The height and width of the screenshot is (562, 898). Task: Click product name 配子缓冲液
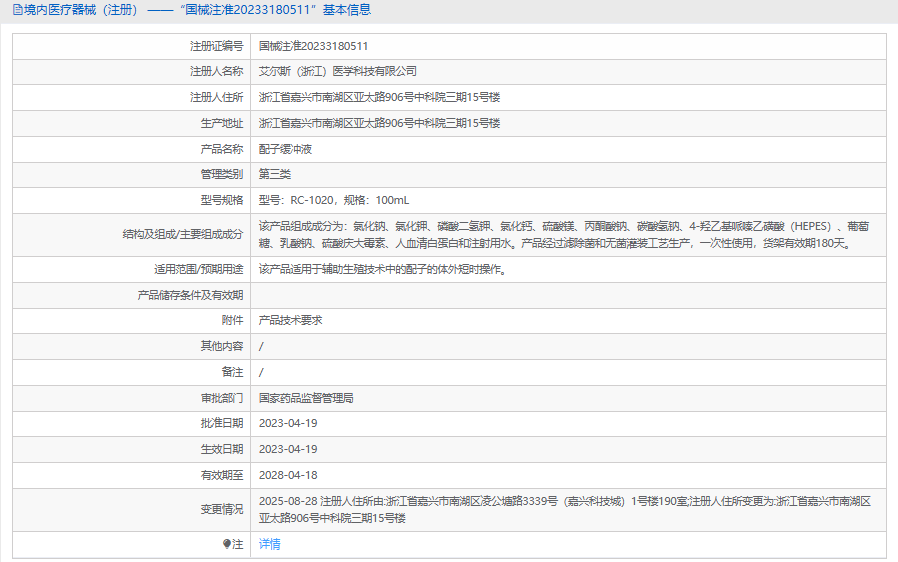(x=285, y=149)
